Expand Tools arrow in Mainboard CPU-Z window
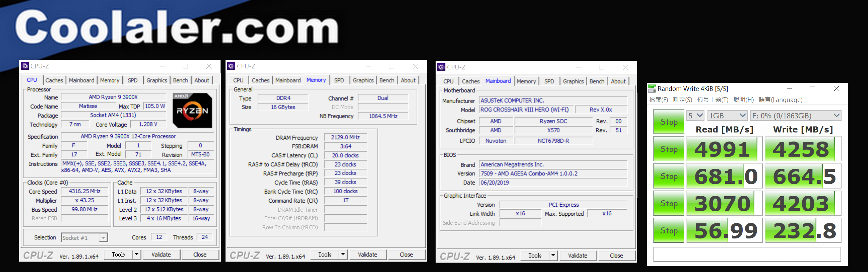This screenshot has width=868, height=272. coord(553,256)
